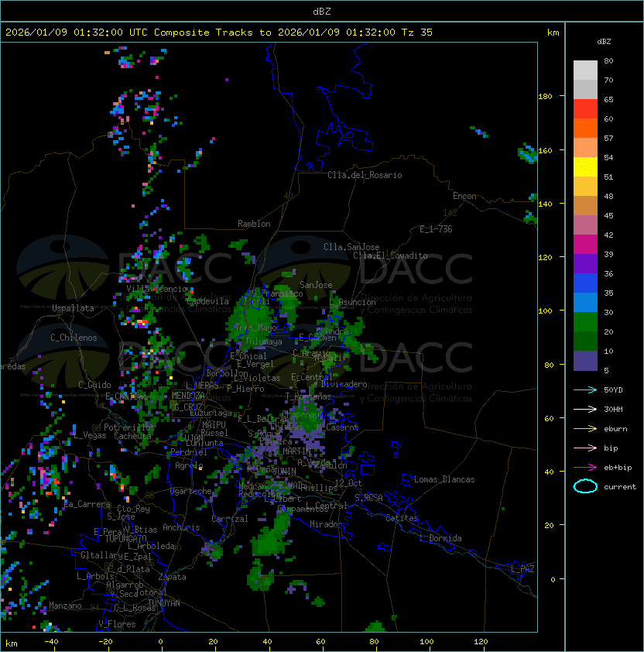Click the 'eb+bip' legend label
Viewport: 644px width, 652px height.
(618, 468)
